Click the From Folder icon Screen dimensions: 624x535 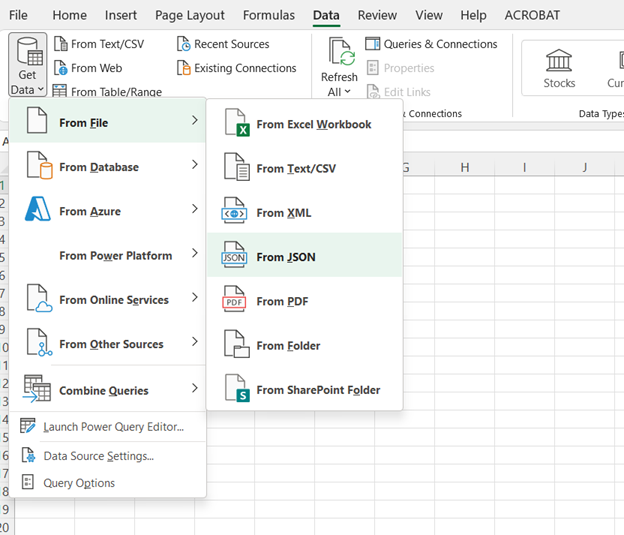click(x=237, y=344)
